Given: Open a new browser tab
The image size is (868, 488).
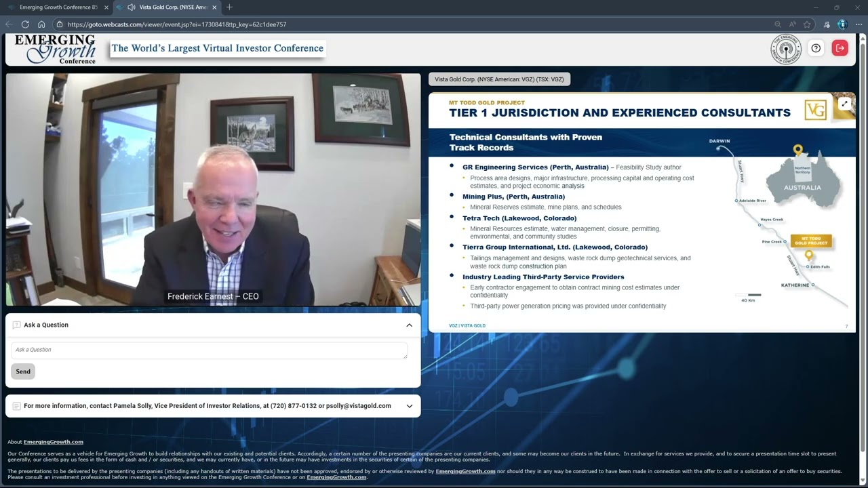Looking at the screenshot, I should [x=229, y=7].
